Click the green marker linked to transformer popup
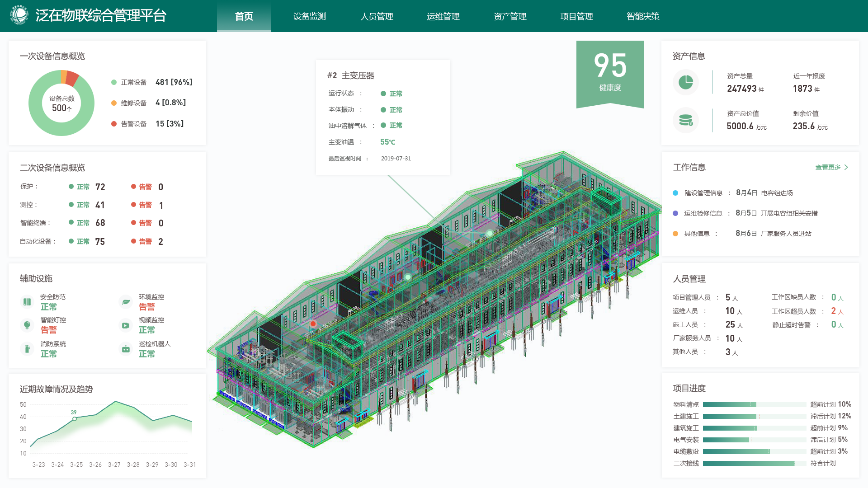Image resolution: width=868 pixels, height=488 pixels. click(489, 233)
